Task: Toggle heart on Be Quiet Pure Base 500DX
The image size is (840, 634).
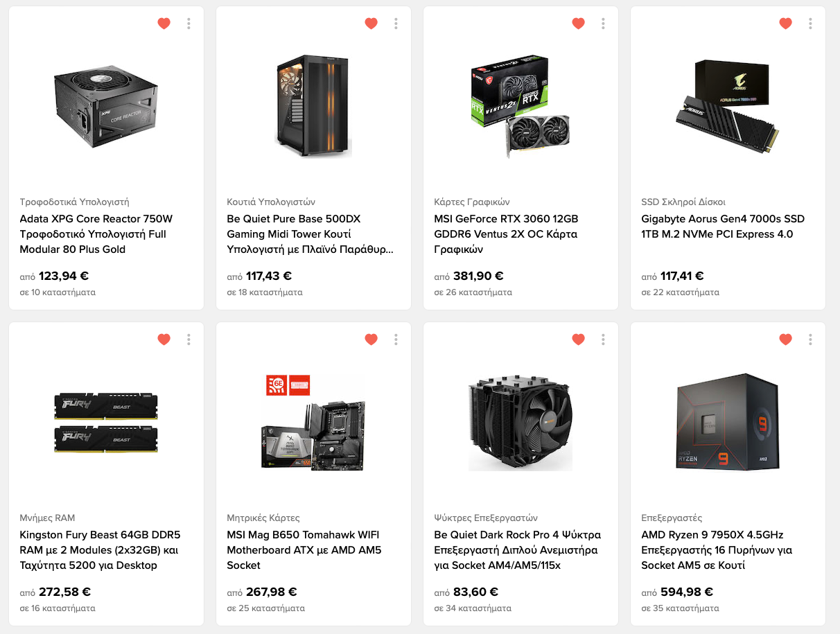Action: (x=371, y=24)
